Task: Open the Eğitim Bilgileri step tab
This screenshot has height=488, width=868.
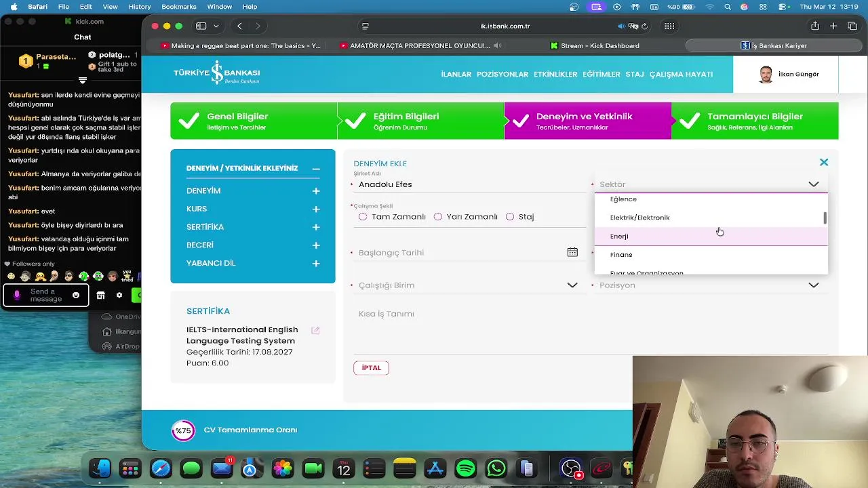Action: click(420, 121)
